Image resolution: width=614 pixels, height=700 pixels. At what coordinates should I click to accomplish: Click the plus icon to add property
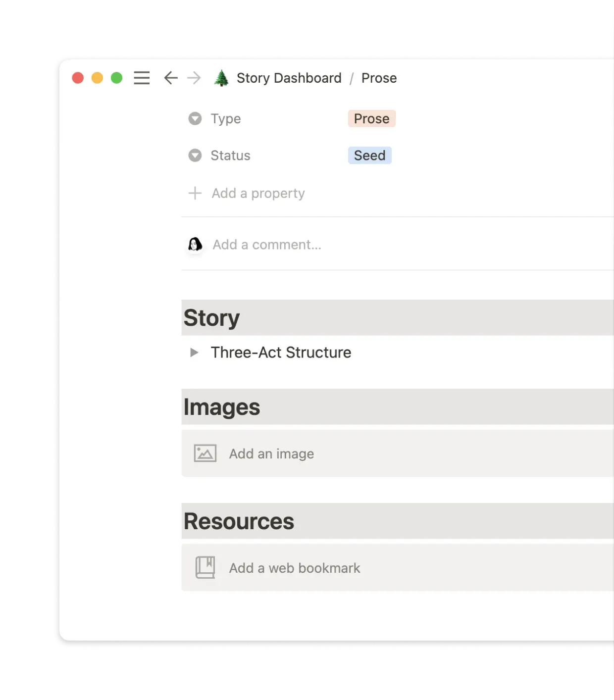(x=195, y=193)
